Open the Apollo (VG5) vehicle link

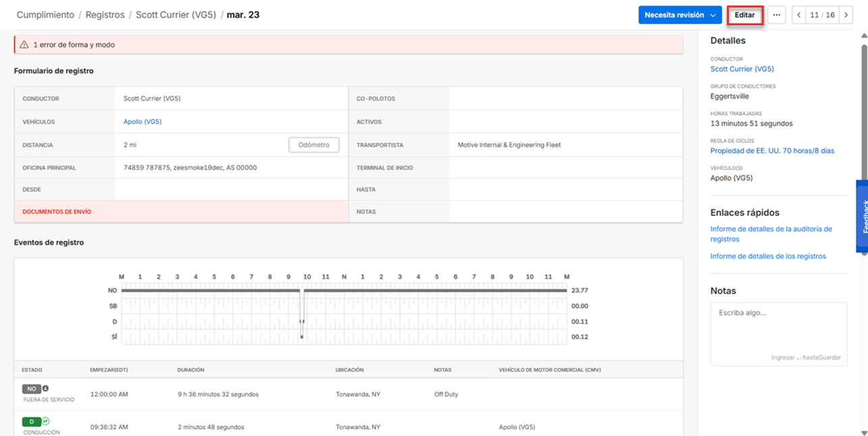coord(142,121)
